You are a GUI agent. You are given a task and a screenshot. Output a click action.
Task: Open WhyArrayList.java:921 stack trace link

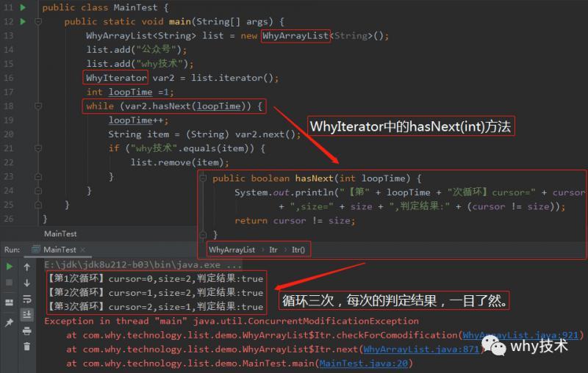pyautogui.click(x=520, y=335)
